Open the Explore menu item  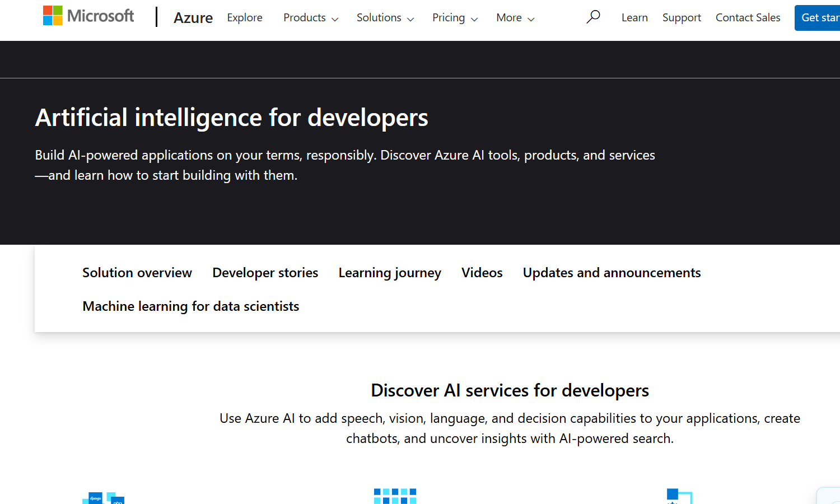click(x=245, y=18)
